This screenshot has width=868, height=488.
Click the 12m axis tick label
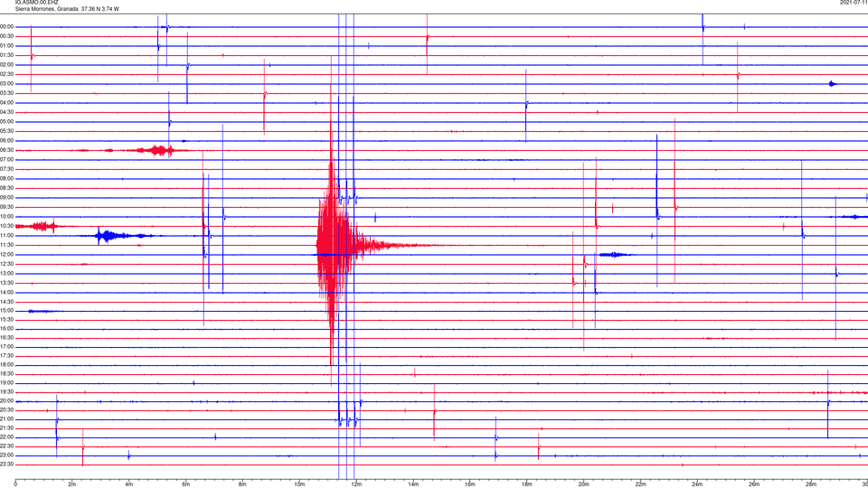click(356, 484)
